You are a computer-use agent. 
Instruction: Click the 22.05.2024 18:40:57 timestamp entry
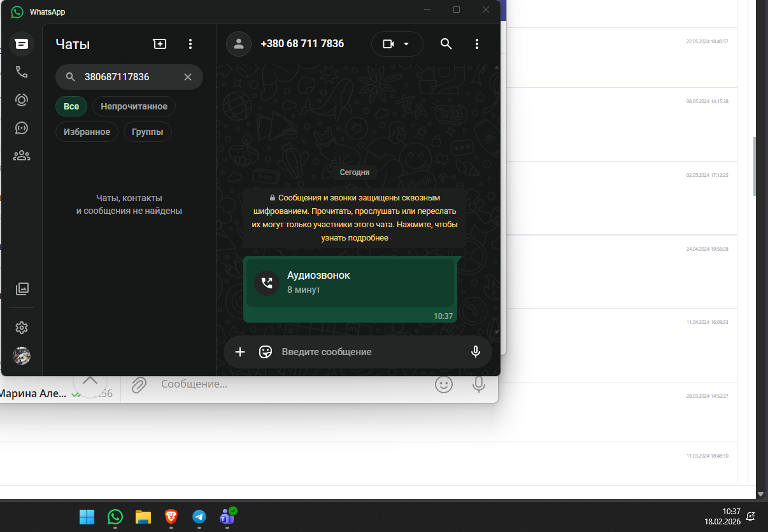pyautogui.click(x=707, y=41)
